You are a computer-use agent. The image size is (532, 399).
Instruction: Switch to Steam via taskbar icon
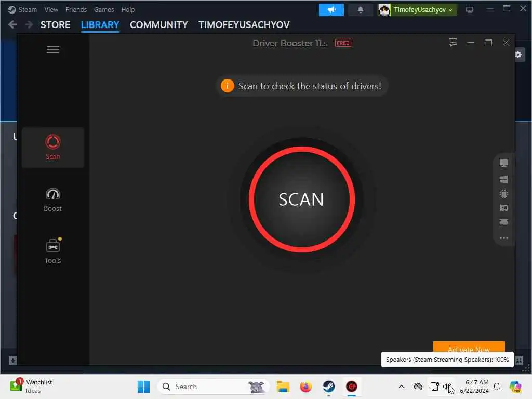point(328,387)
